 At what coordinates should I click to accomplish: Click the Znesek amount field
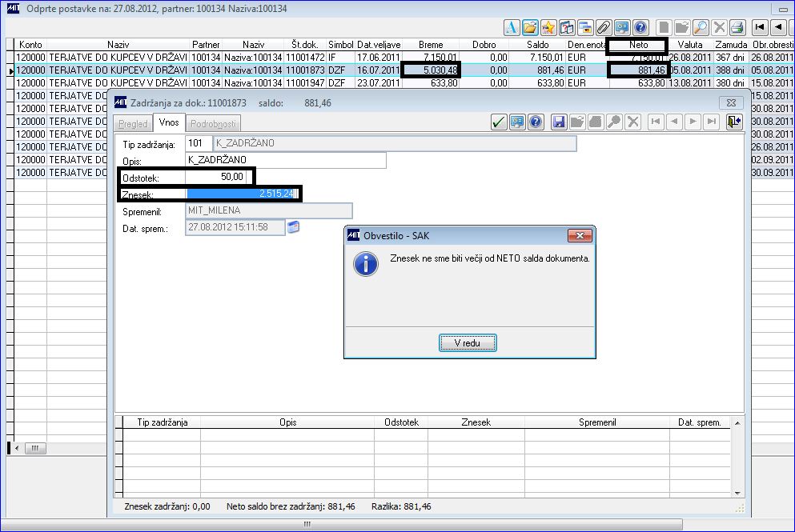(243, 194)
